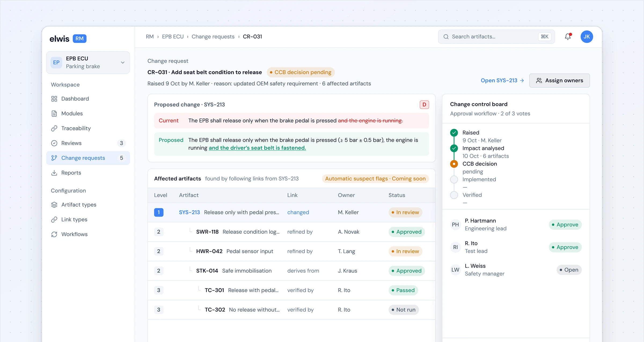Select the STK-014 Safe immobilisation row

coord(291,271)
